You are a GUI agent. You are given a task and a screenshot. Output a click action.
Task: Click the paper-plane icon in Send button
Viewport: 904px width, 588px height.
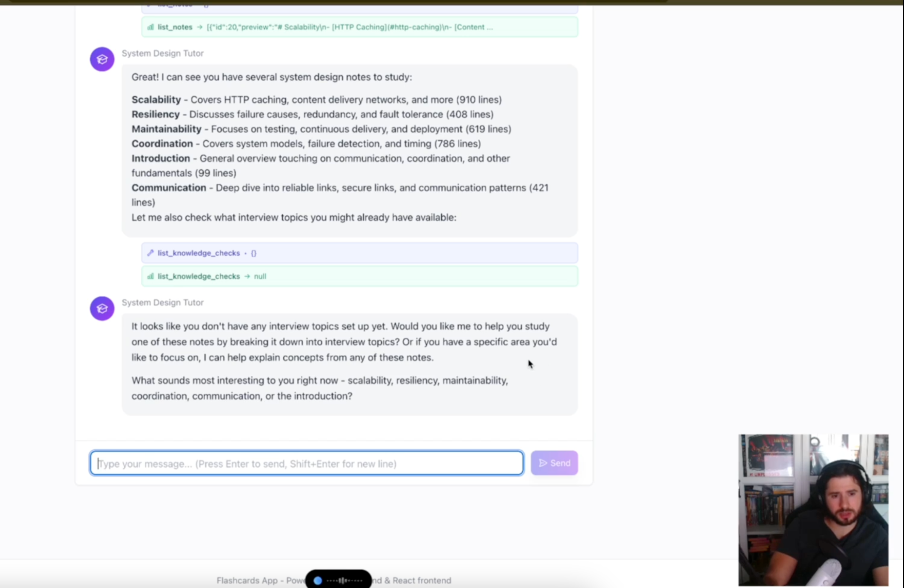pyautogui.click(x=543, y=463)
